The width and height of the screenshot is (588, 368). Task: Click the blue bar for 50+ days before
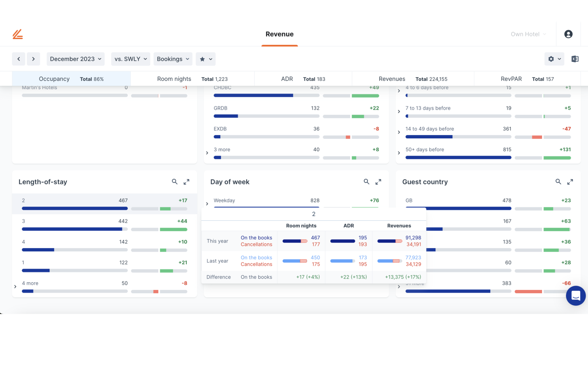coord(458,157)
